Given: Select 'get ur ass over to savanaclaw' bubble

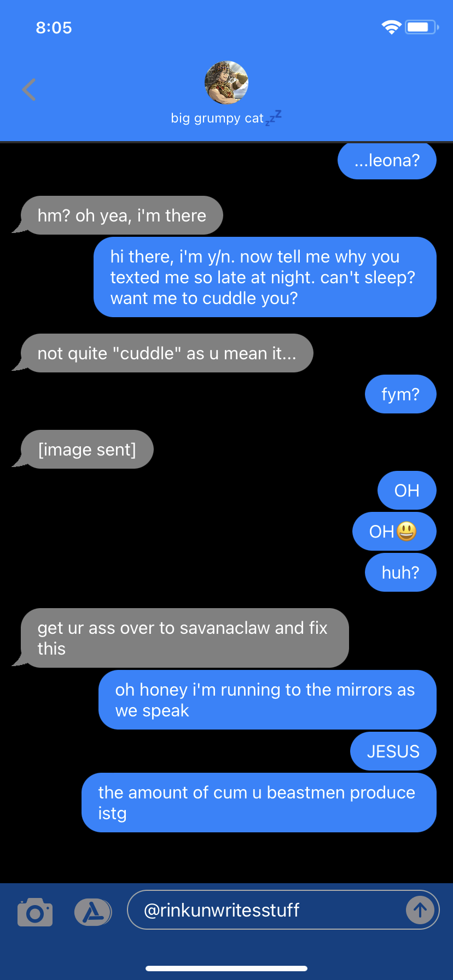Looking at the screenshot, I should pos(184,638).
